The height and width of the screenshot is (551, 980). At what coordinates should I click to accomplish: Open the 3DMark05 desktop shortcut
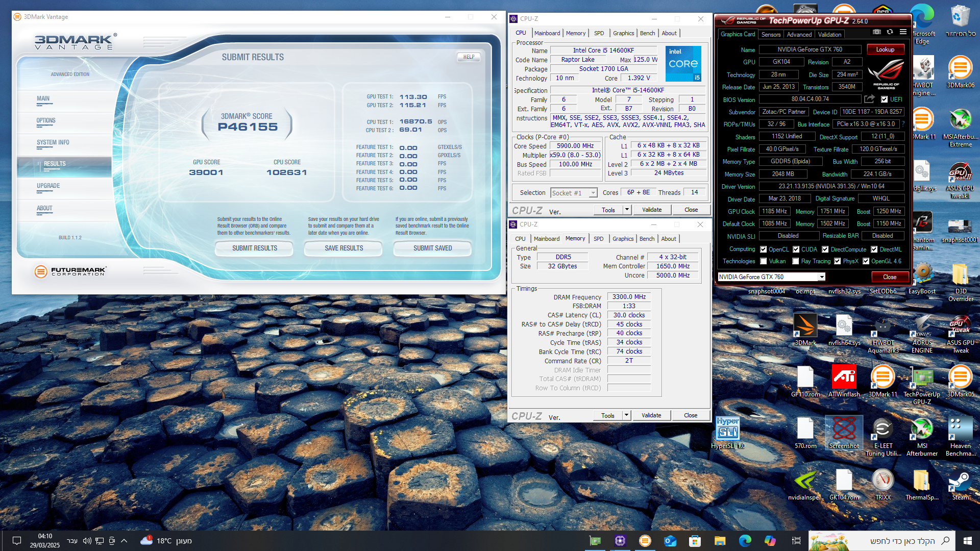pos(961,381)
